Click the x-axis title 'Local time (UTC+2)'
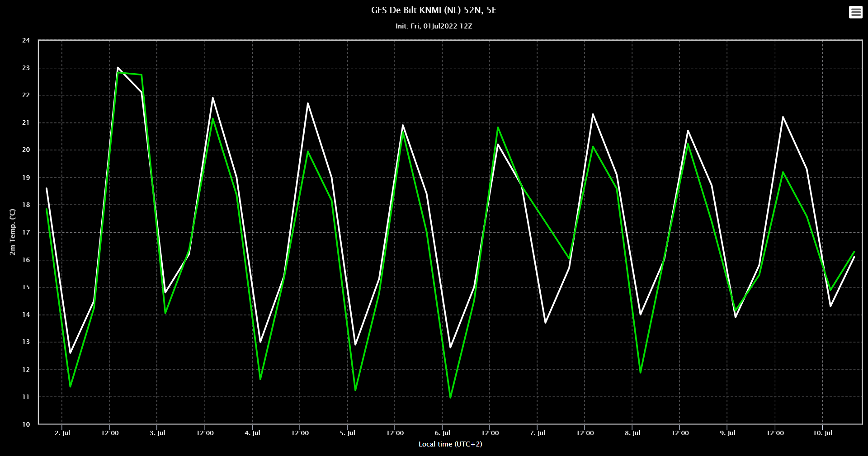 450,444
